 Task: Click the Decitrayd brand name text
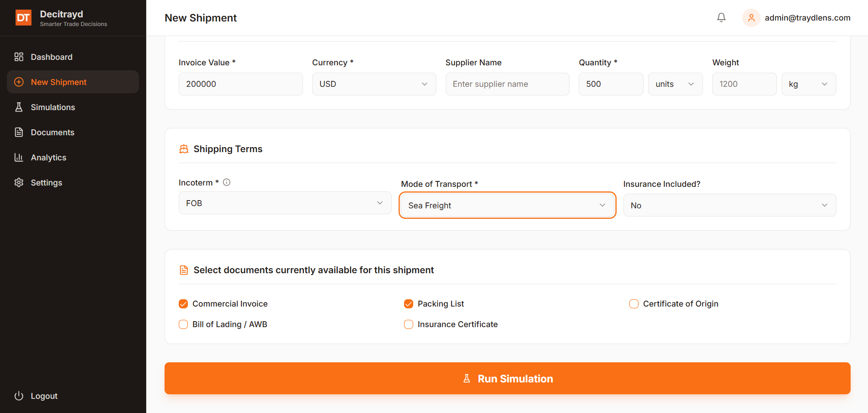tap(61, 14)
